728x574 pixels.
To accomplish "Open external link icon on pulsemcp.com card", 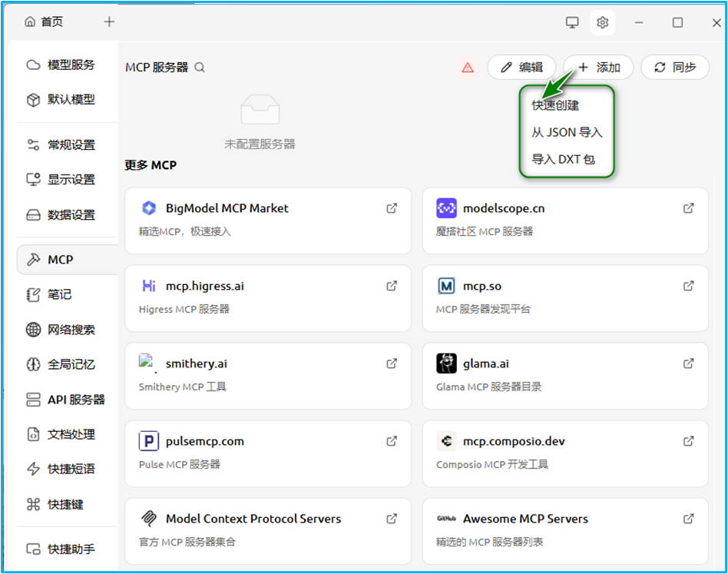I will [392, 441].
